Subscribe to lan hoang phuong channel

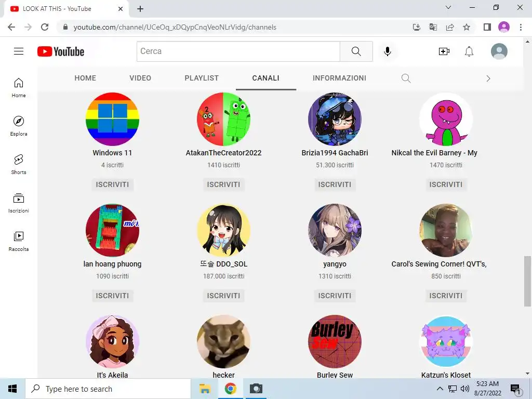click(x=112, y=296)
